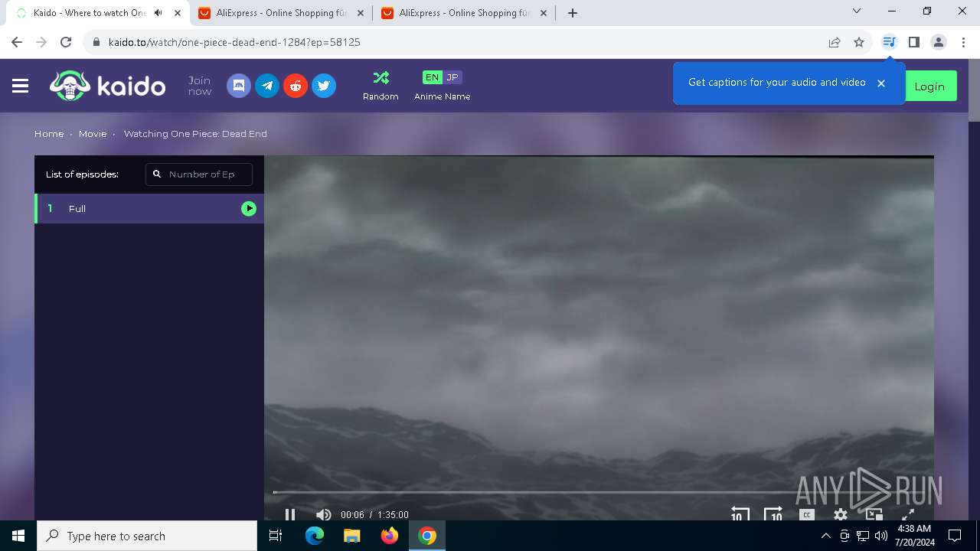Open taskbar clock and calendar
Screen dimensions: 980x551
(x=914, y=536)
